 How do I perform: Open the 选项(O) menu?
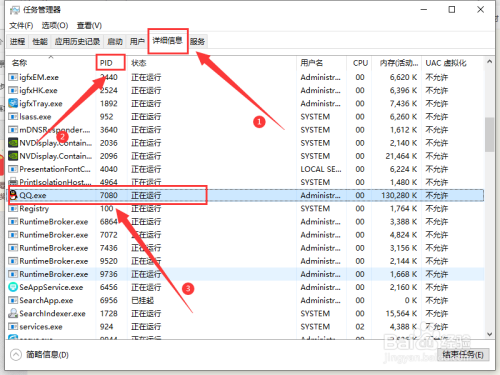point(55,25)
